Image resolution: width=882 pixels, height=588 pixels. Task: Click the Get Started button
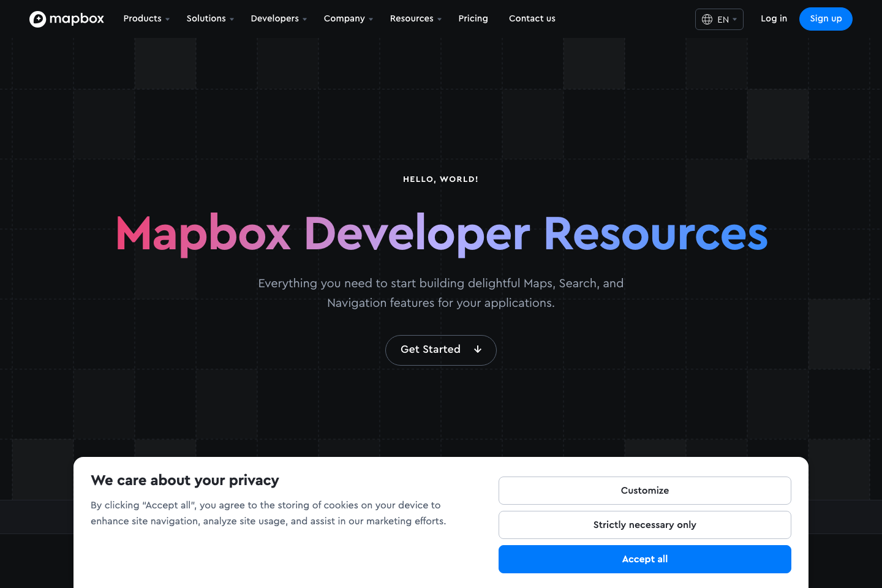[441, 350]
